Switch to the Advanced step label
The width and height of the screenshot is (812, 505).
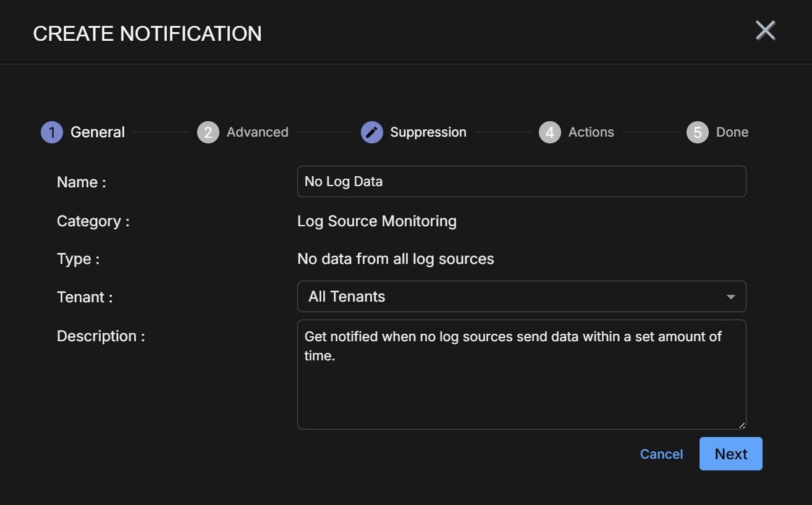click(x=257, y=132)
